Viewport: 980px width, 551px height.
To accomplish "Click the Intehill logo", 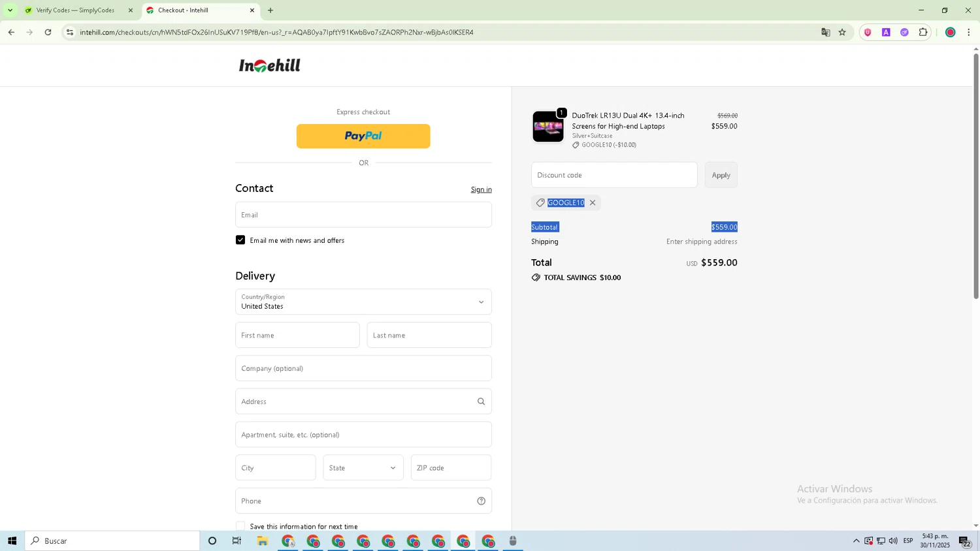I will click(x=269, y=65).
